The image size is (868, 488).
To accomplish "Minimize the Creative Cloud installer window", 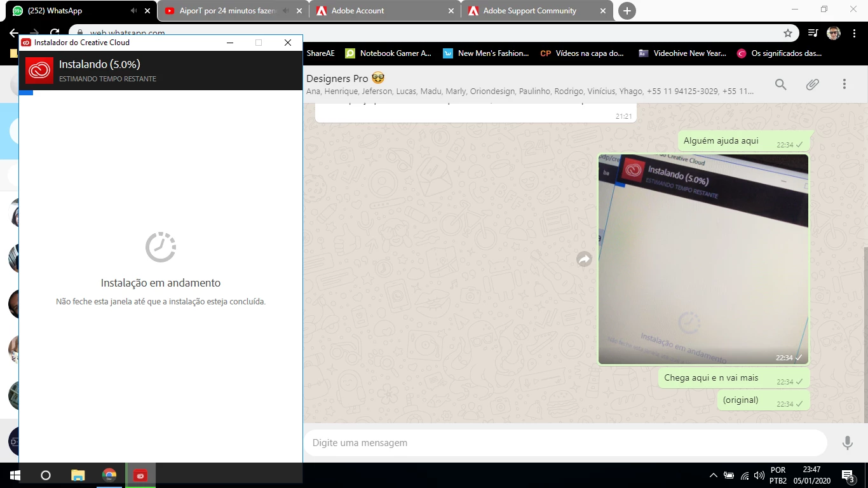I will pyautogui.click(x=230, y=43).
